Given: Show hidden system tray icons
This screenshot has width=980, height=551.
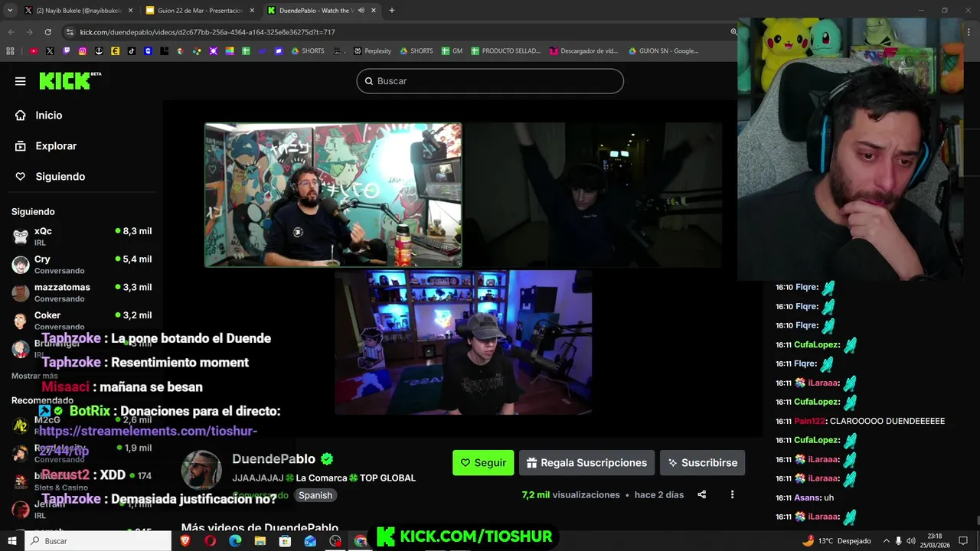Looking at the screenshot, I should tap(886, 541).
